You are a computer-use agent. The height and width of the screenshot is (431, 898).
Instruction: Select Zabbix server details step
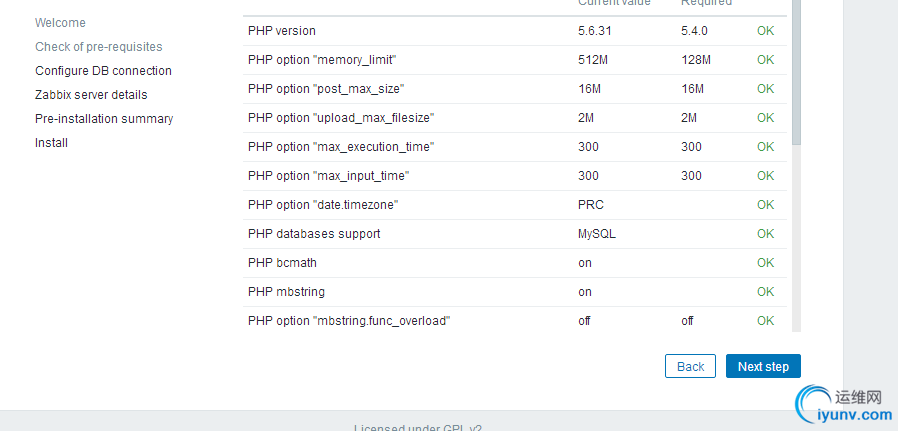pos(91,95)
